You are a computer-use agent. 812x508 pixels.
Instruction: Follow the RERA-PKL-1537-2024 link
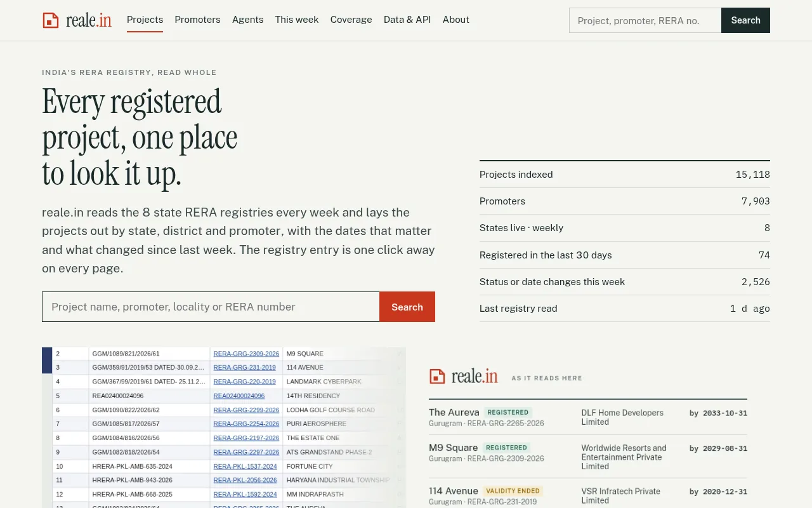pos(245,466)
